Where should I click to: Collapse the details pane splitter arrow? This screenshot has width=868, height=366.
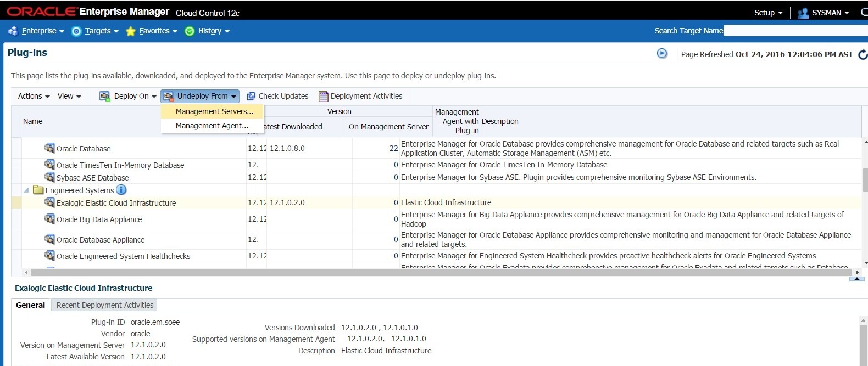coord(856,279)
